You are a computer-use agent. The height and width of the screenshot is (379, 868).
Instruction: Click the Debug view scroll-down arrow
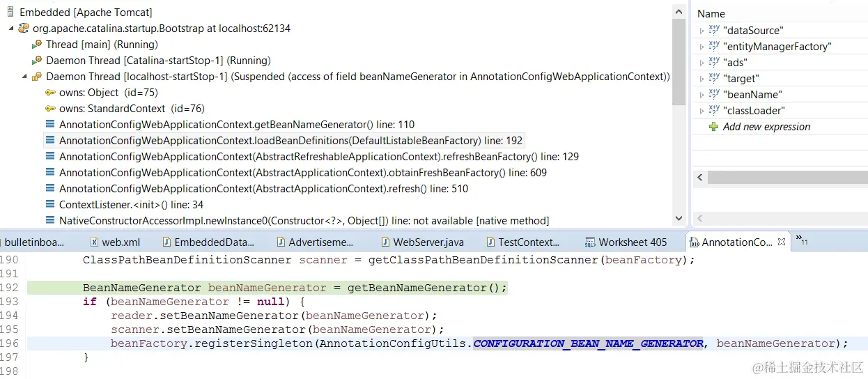(679, 218)
